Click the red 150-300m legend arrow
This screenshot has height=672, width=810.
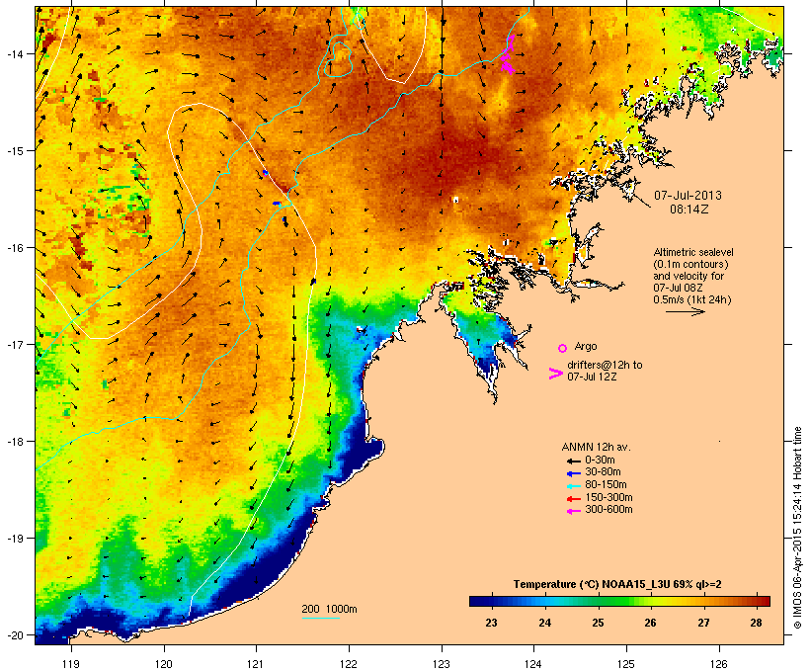point(573,499)
